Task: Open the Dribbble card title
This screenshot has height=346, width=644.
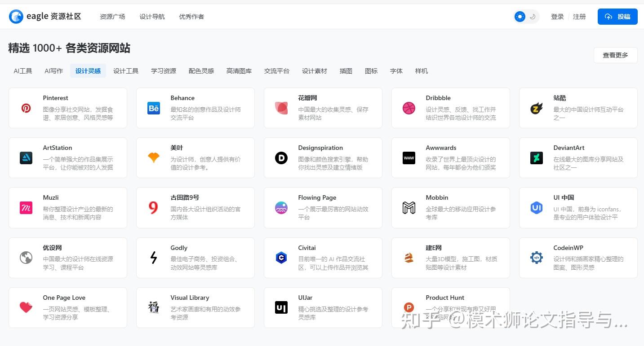Action: pyautogui.click(x=438, y=98)
